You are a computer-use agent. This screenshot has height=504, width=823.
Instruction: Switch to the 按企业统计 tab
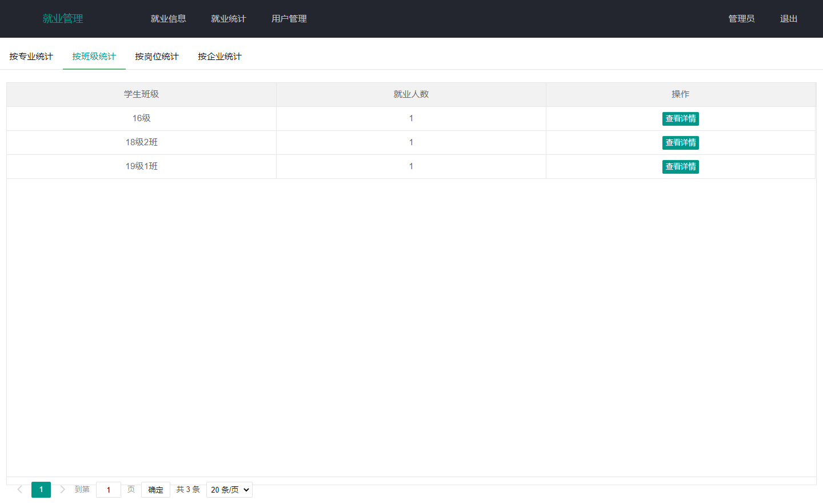point(219,57)
